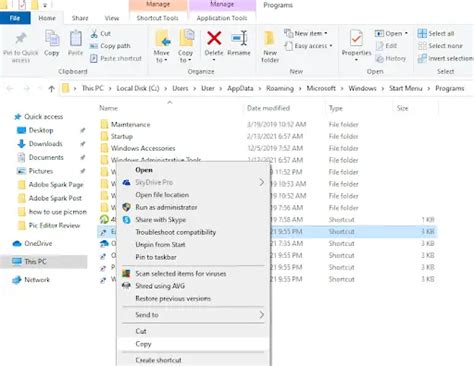The height and width of the screenshot is (366, 474).
Task: Select OneDrive in navigation pane
Action: (x=38, y=244)
